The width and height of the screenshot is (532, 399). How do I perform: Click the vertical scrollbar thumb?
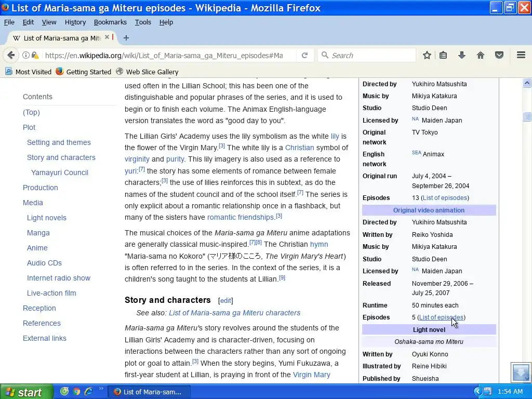click(x=527, y=116)
